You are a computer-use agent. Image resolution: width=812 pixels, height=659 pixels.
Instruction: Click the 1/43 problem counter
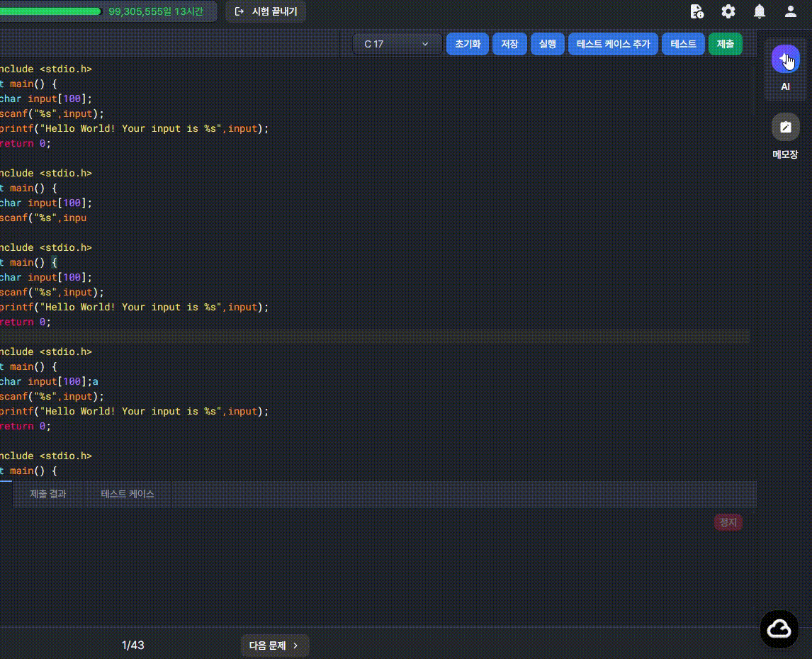(x=132, y=646)
